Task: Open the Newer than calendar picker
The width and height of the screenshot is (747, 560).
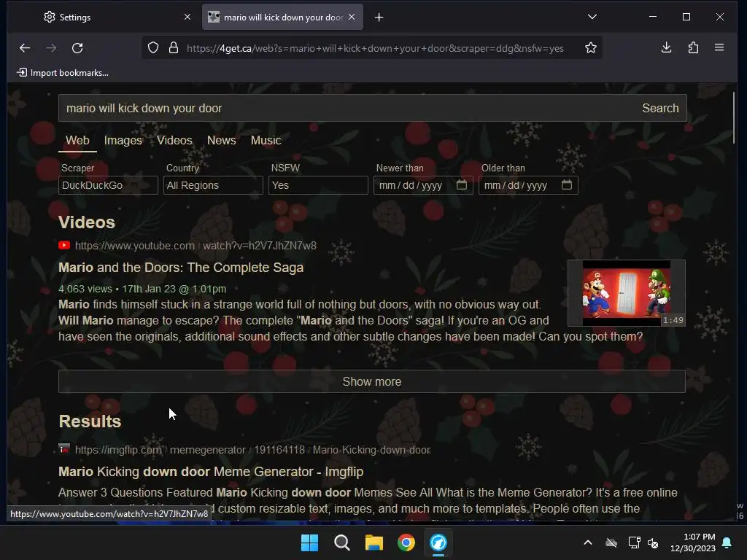Action: (x=462, y=184)
